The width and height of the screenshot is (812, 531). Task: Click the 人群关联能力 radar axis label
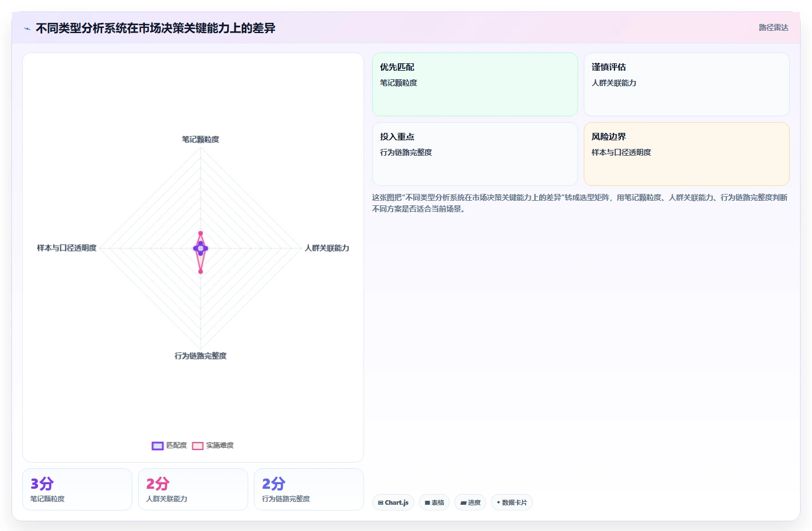[x=326, y=248]
